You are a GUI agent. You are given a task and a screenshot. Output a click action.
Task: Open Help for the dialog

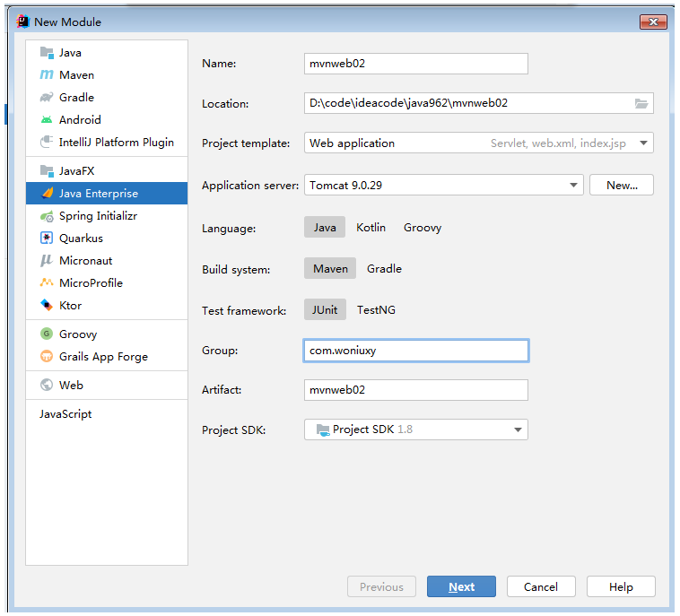[621, 586]
